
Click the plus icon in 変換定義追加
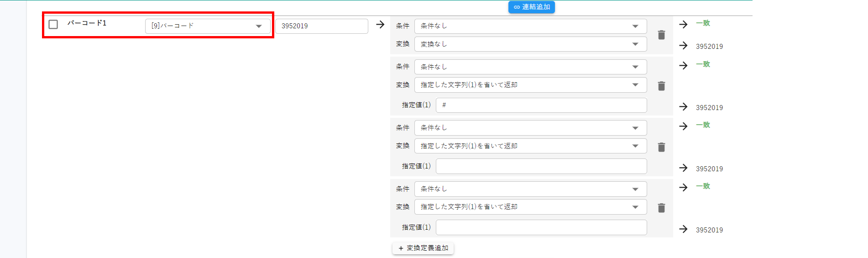click(x=401, y=248)
